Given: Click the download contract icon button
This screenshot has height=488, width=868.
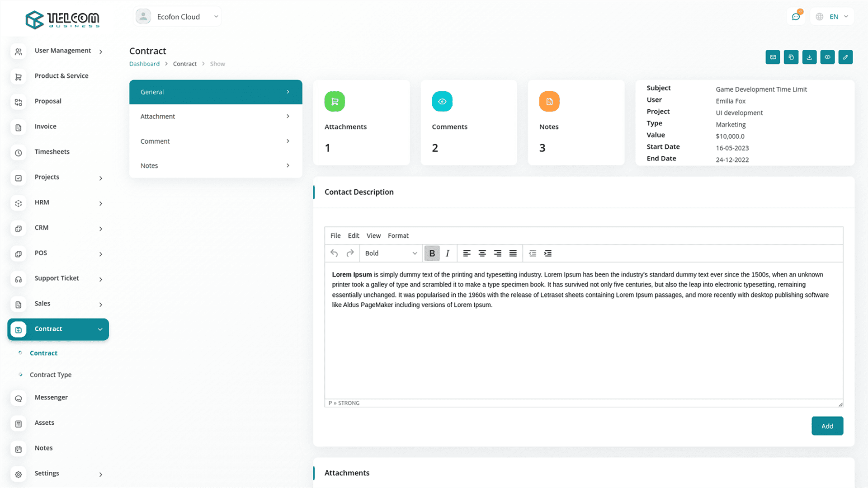Looking at the screenshot, I should coord(809,57).
